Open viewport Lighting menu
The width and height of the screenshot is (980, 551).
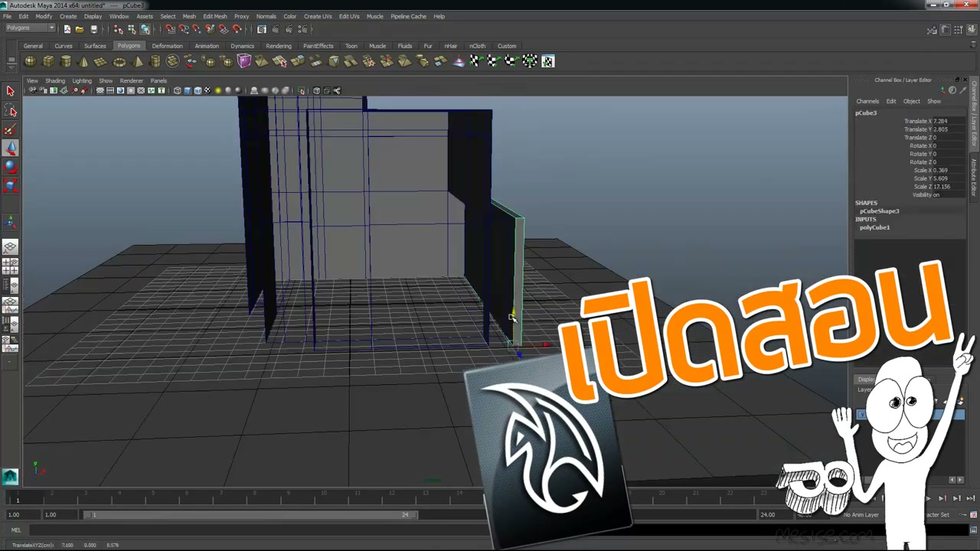pos(82,80)
